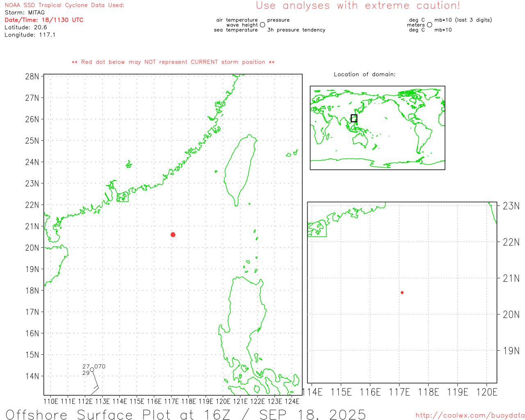Click buoy pressure value 070
Viewport: 525px width, 420px height.
click(x=100, y=367)
